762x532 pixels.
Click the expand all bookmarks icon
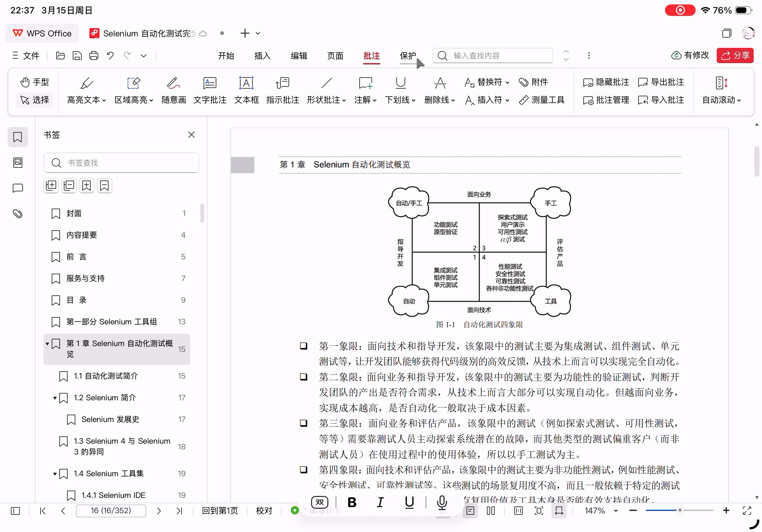point(51,185)
